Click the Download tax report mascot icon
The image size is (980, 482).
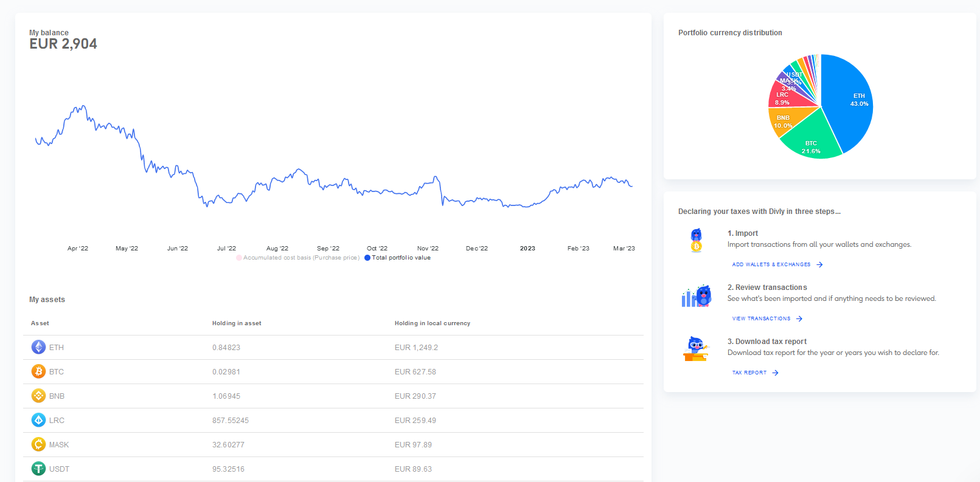696,349
